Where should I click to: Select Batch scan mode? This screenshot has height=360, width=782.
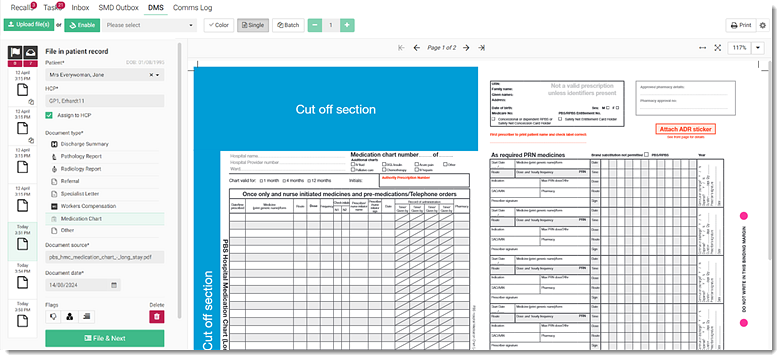[x=288, y=25]
